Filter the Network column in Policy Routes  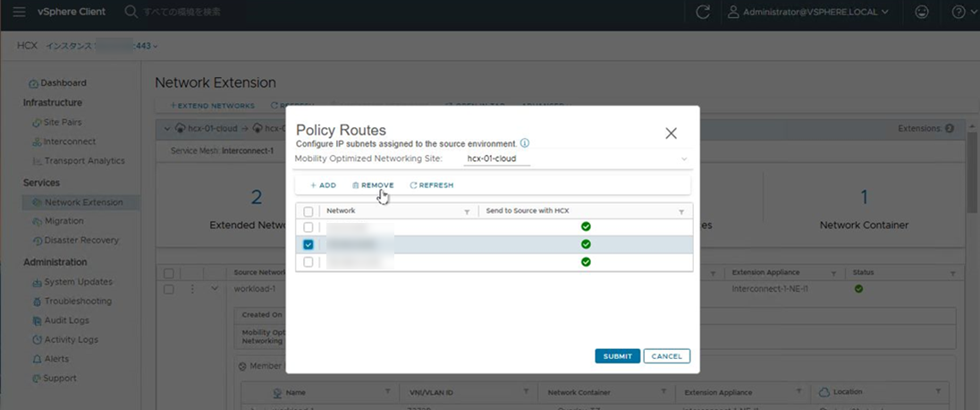tap(467, 212)
